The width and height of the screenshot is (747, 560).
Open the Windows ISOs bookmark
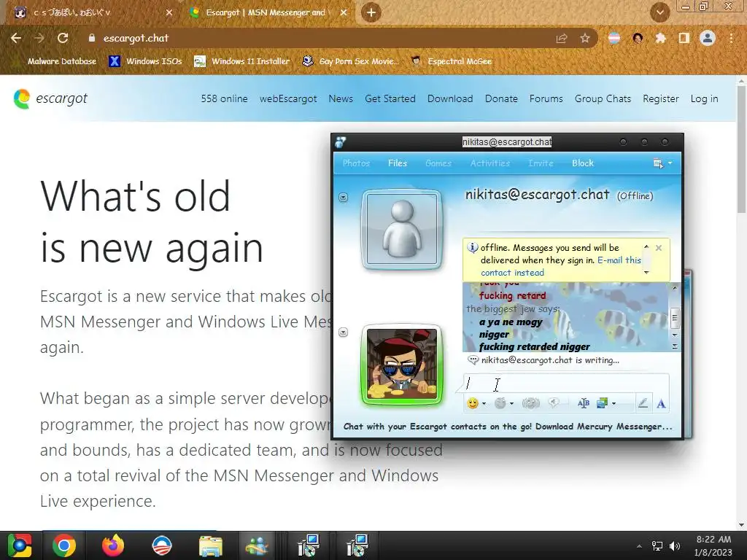coord(146,61)
